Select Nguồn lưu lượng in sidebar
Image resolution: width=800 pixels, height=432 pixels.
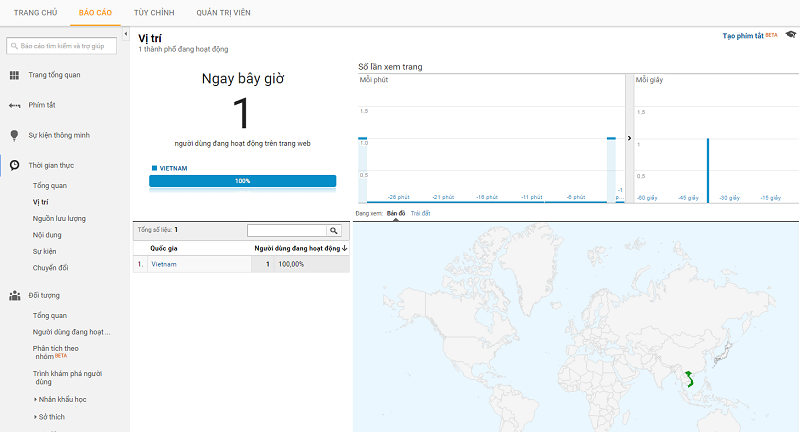(x=59, y=218)
